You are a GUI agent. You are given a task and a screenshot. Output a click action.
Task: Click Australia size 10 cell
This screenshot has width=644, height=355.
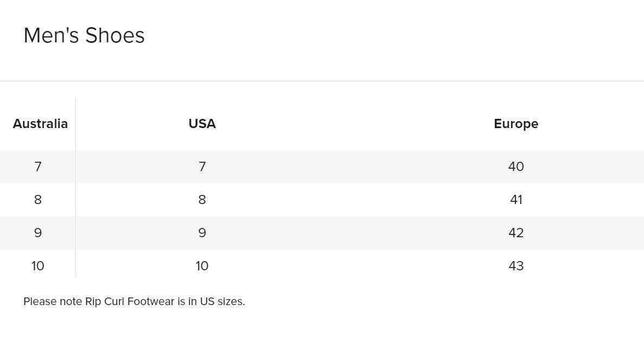(38, 266)
